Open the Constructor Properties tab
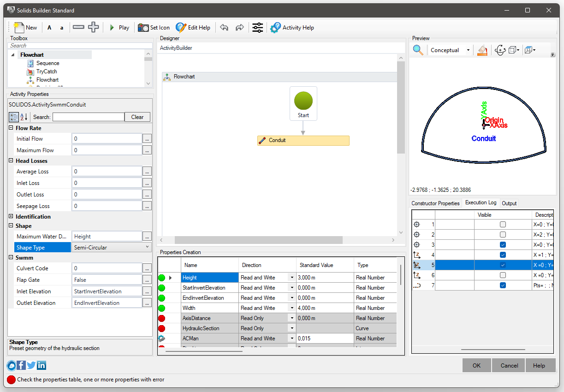This screenshot has height=392, width=564. point(435,203)
